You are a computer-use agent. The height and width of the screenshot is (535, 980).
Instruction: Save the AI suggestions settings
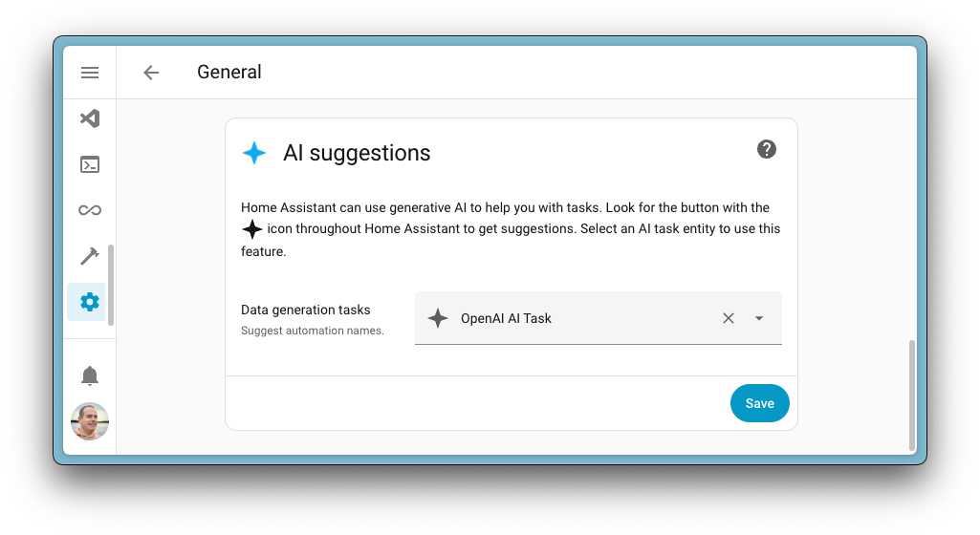(x=759, y=403)
